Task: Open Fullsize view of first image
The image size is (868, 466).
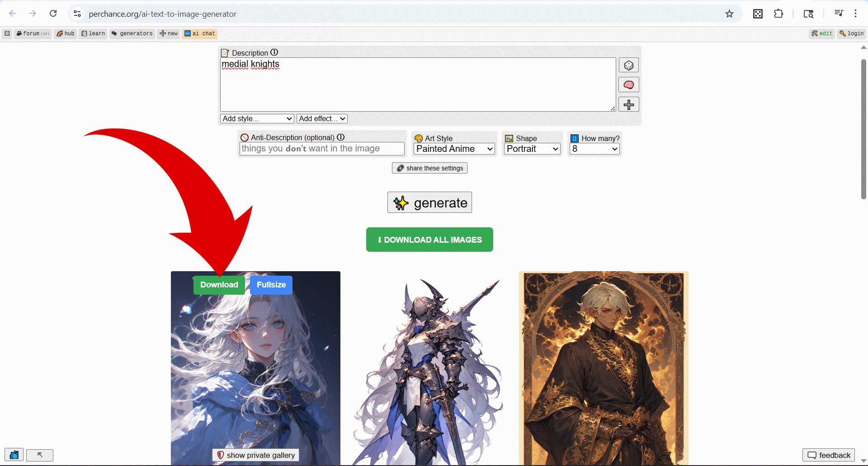Action: click(271, 285)
